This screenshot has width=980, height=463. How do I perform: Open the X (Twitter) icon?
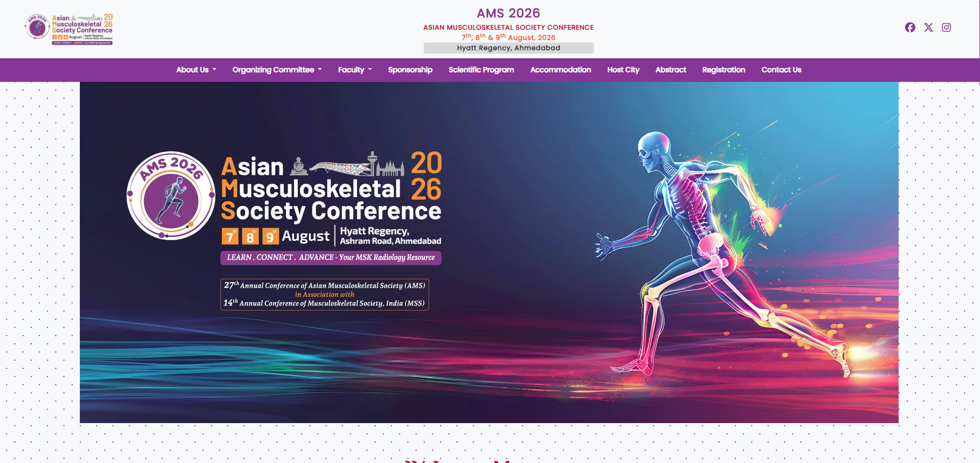tap(928, 28)
